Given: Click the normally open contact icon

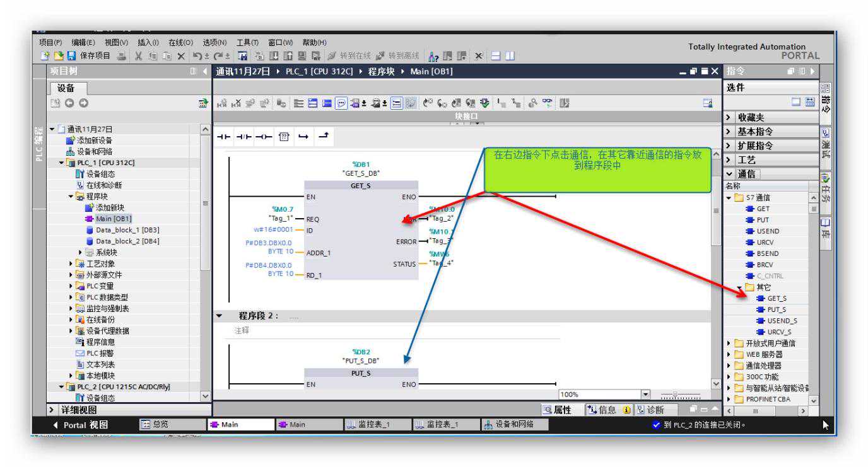Looking at the screenshot, I should (223, 137).
